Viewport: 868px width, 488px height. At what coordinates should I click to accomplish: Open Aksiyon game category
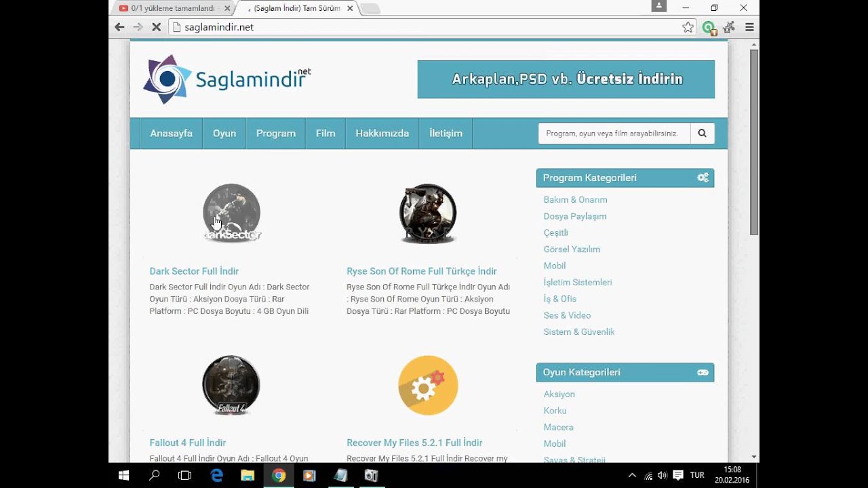coord(559,394)
